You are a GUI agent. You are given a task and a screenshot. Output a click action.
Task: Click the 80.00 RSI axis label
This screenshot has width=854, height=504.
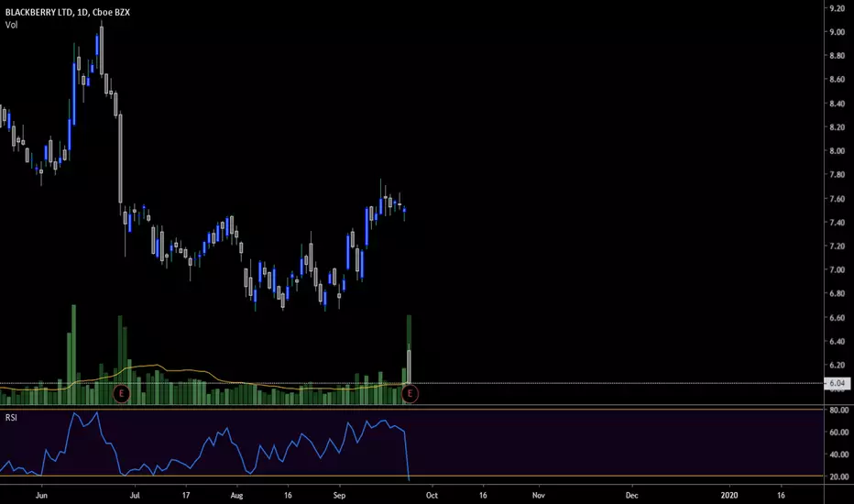(838, 410)
